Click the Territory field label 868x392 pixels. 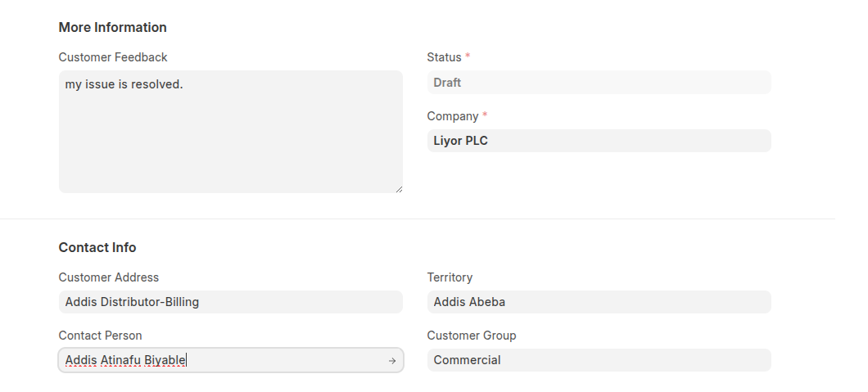coord(450,277)
